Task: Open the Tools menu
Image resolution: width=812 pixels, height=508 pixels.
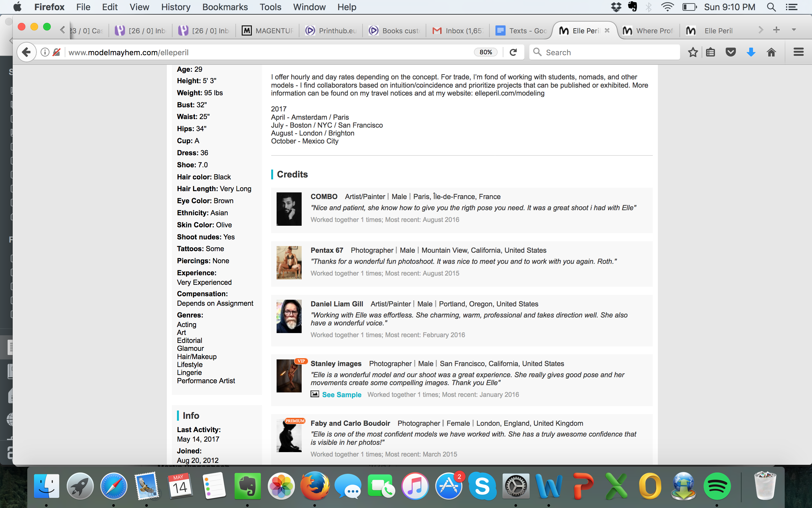Action: (270, 7)
